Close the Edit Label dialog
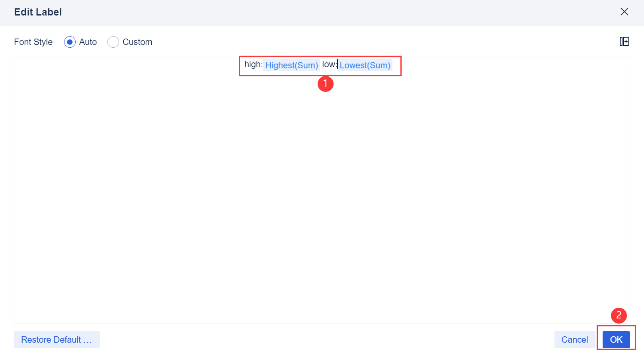 click(624, 12)
